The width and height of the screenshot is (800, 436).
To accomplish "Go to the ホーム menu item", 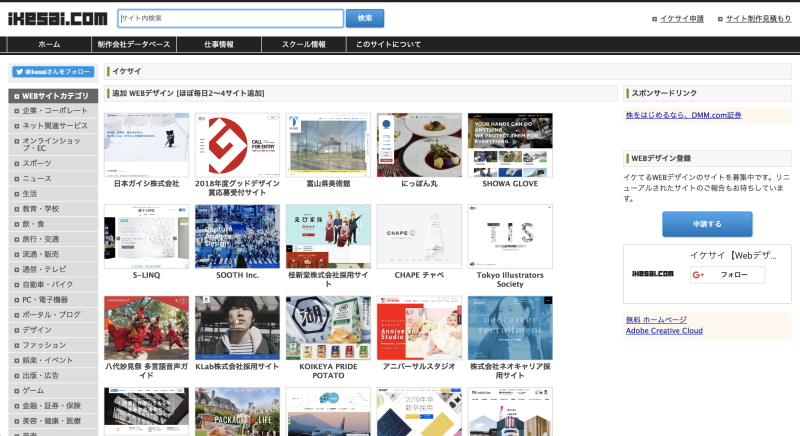I will coord(49,44).
